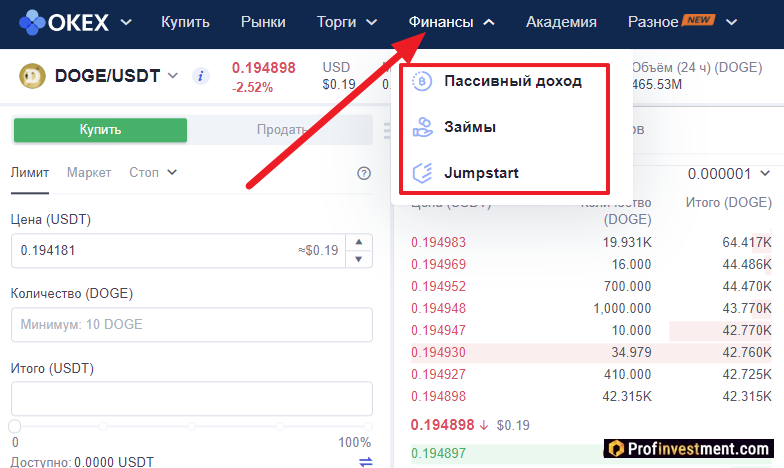Open the 0.000001 precision dropdown
The height and width of the screenshot is (468, 784).
pos(728,174)
